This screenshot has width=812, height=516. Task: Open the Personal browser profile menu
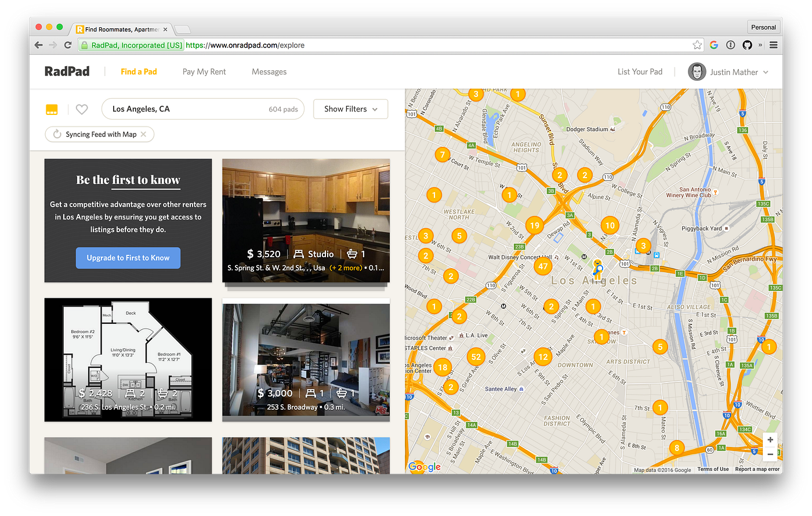[x=763, y=27]
